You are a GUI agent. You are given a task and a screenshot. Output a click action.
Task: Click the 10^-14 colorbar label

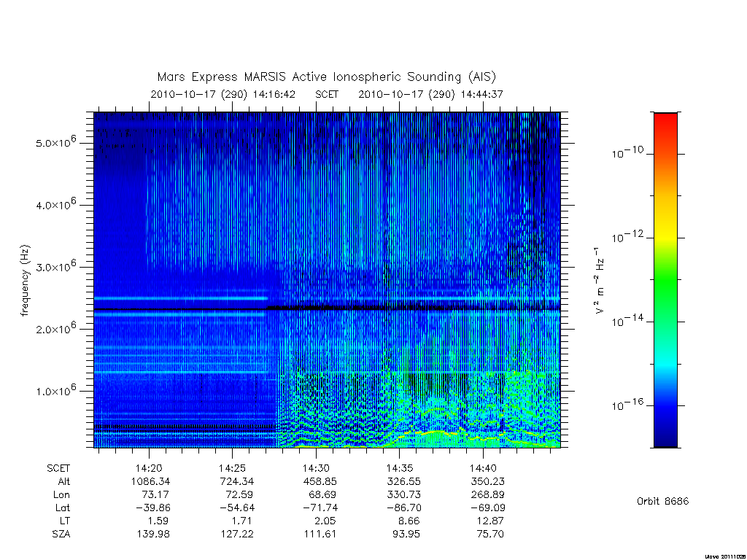(627, 321)
